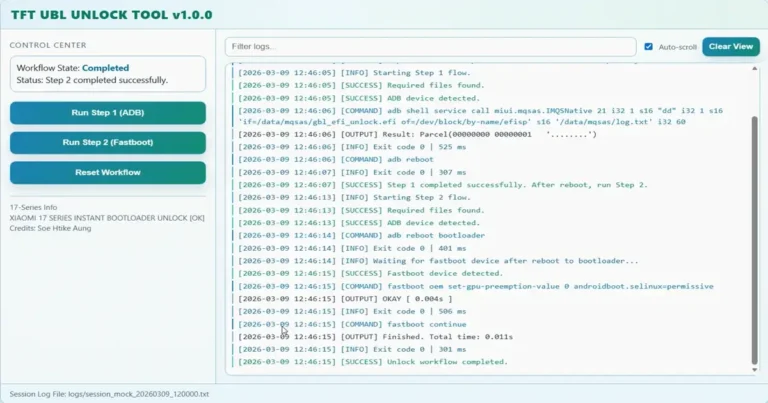The width and height of the screenshot is (768, 403).
Task: Click the Step 2 completed status message
Action: pos(92,80)
